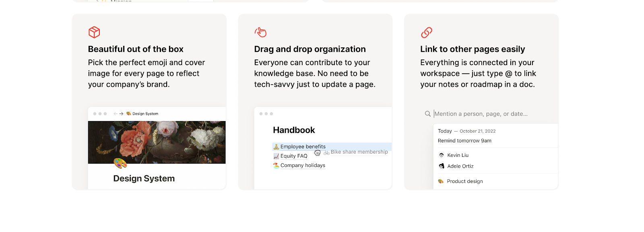This screenshot has width=644, height=232.
Task: Click the red chain link icon
Action: click(427, 32)
